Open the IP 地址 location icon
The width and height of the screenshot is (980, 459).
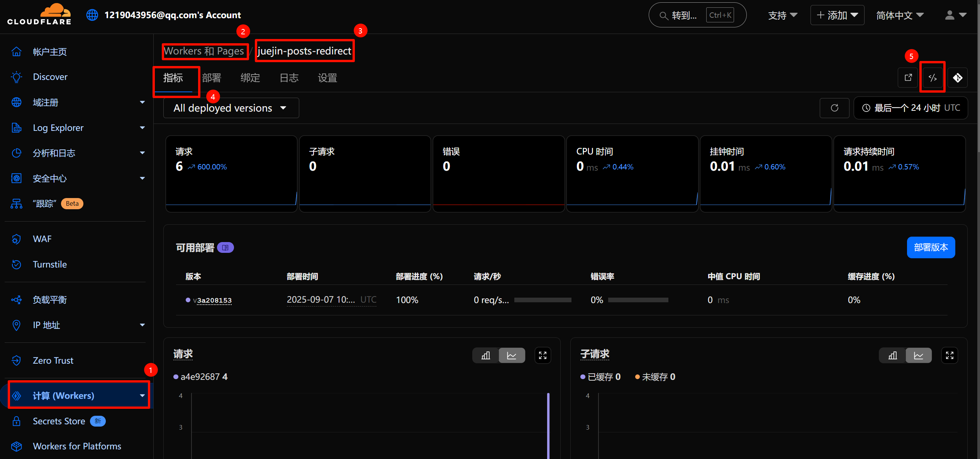click(x=16, y=325)
